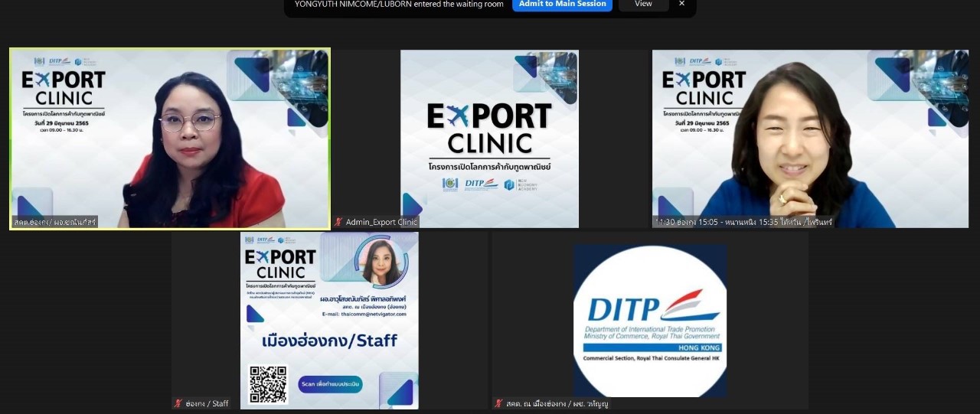Click the muted mic icon beside ฮ่องกง / Staff

(178, 403)
